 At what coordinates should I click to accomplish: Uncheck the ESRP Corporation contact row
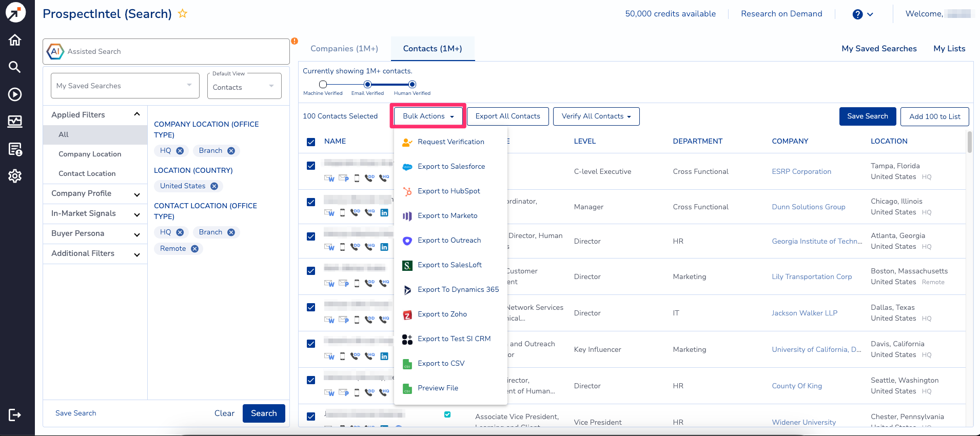pyautogui.click(x=311, y=166)
